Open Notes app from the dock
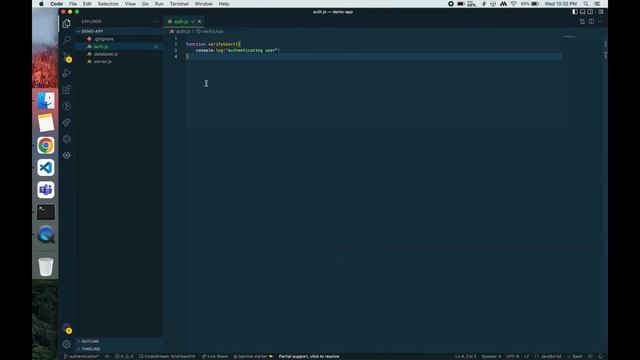The height and width of the screenshot is (360, 640). click(x=46, y=123)
